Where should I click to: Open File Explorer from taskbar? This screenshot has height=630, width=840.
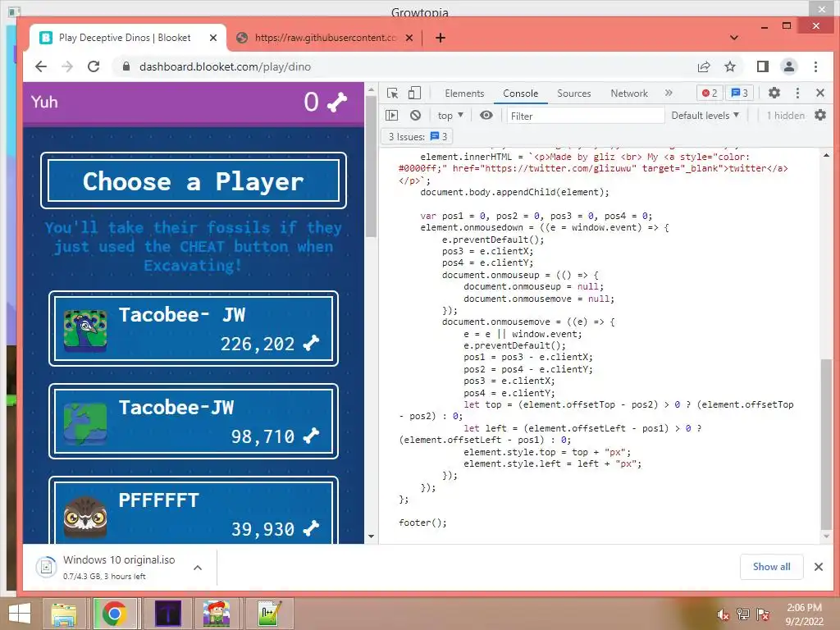pyautogui.click(x=64, y=614)
